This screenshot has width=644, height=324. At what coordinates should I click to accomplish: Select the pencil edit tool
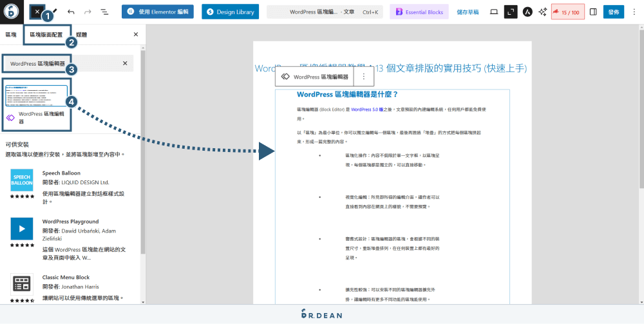pyautogui.click(x=54, y=12)
